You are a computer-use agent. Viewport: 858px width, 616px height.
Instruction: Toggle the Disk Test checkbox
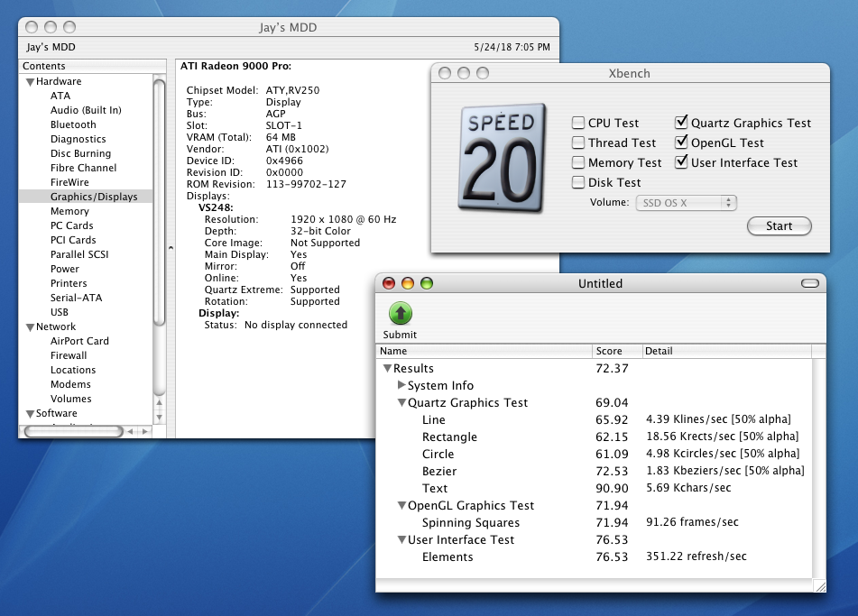pos(578,182)
